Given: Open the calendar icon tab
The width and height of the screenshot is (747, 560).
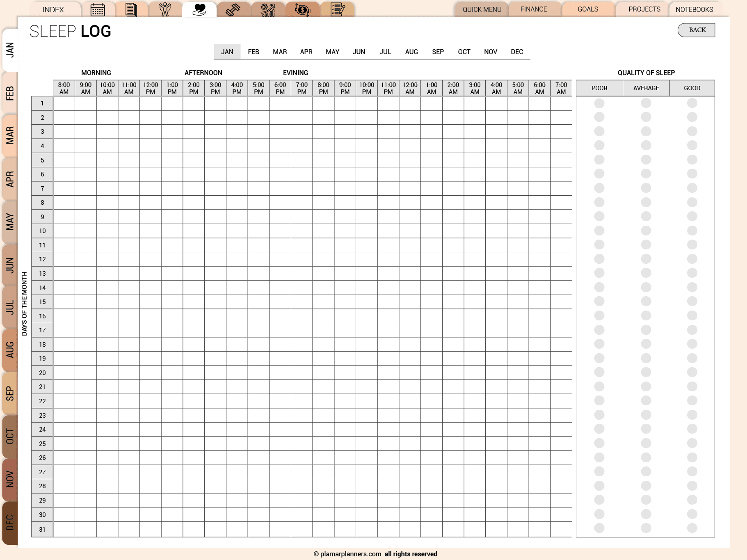Looking at the screenshot, I should pos(98,9).
